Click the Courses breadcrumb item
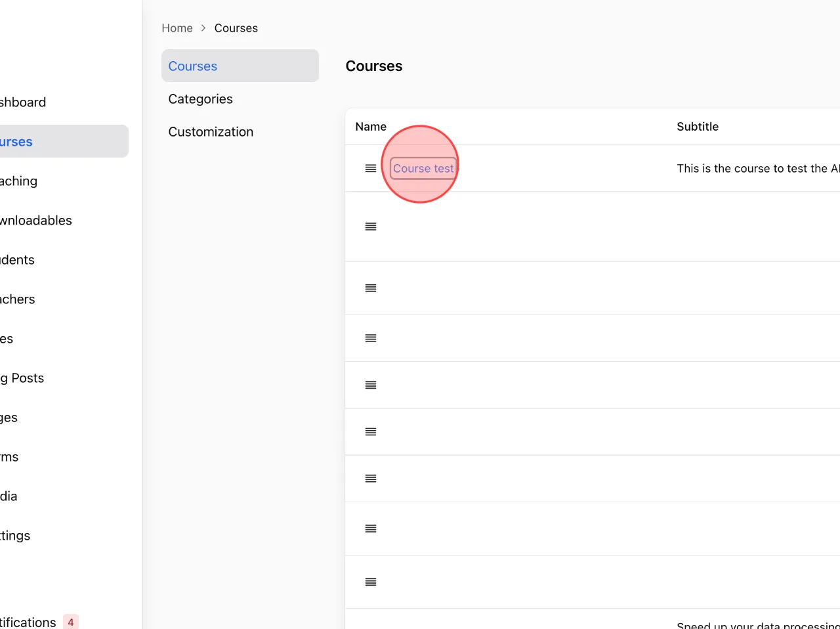The height and width of the screenshot is (629, 840). [236, 28]
